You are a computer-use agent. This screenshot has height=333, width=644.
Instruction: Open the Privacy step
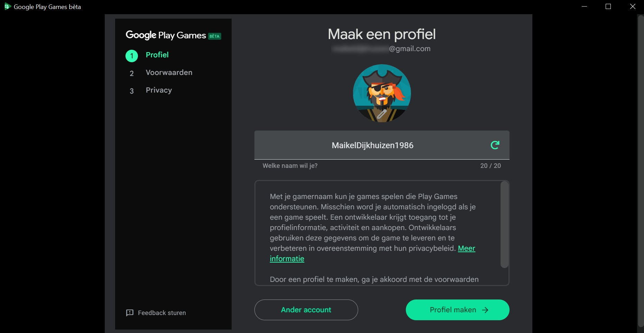pos(159,90)
